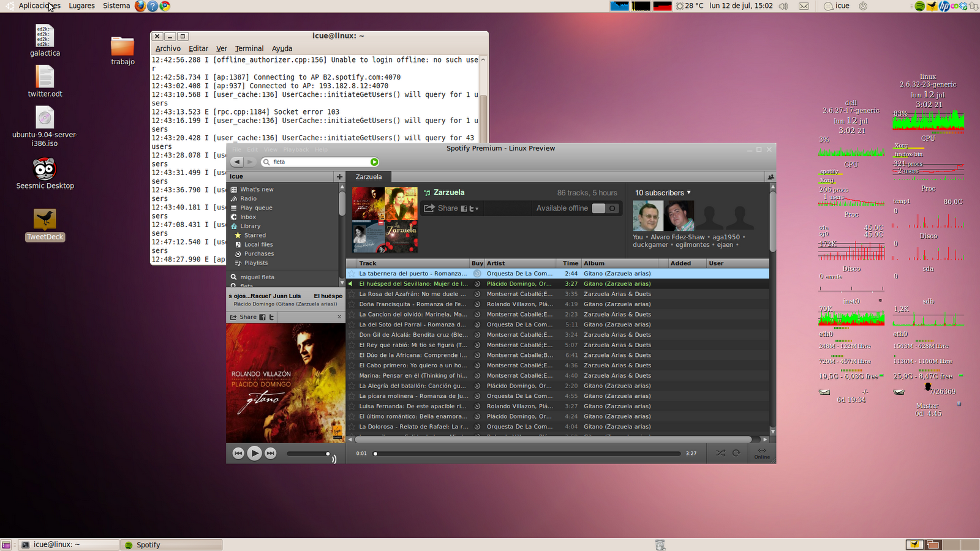Toggle shuffle mode
Viewport: 980px width, 551px height.
pyautogui.click(x=720, y=453)
